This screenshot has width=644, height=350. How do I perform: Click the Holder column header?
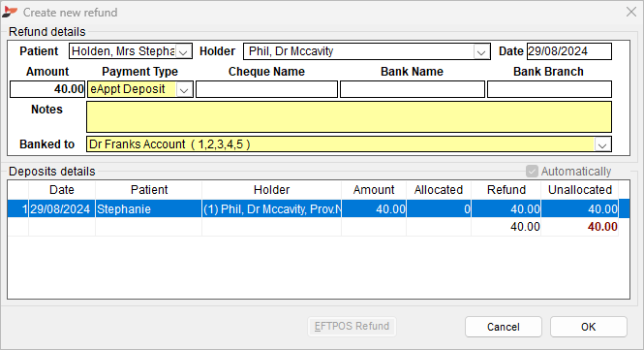(x=271, y=190)
